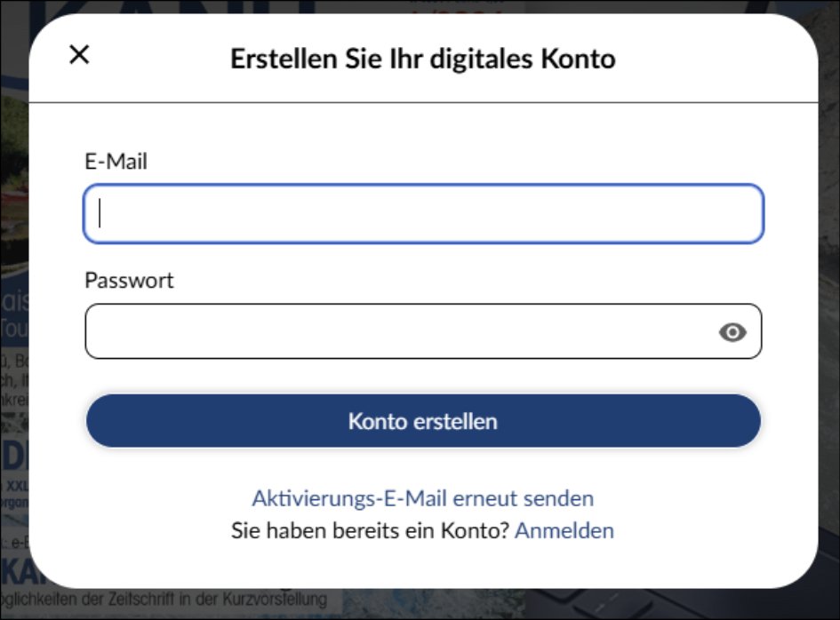Follow the Anmelden link
This screenshot has height=620, width=840.
[x=564, y=531]
